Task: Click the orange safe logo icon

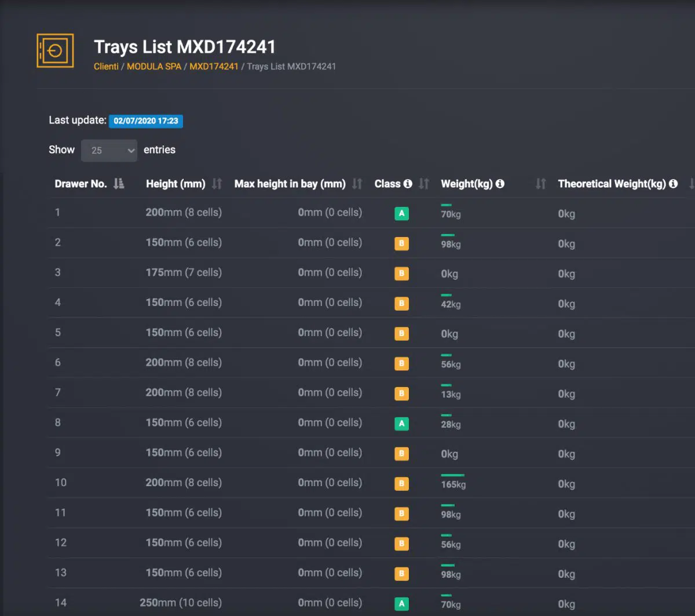Action: pyautogui.click(x=55, y=51)
